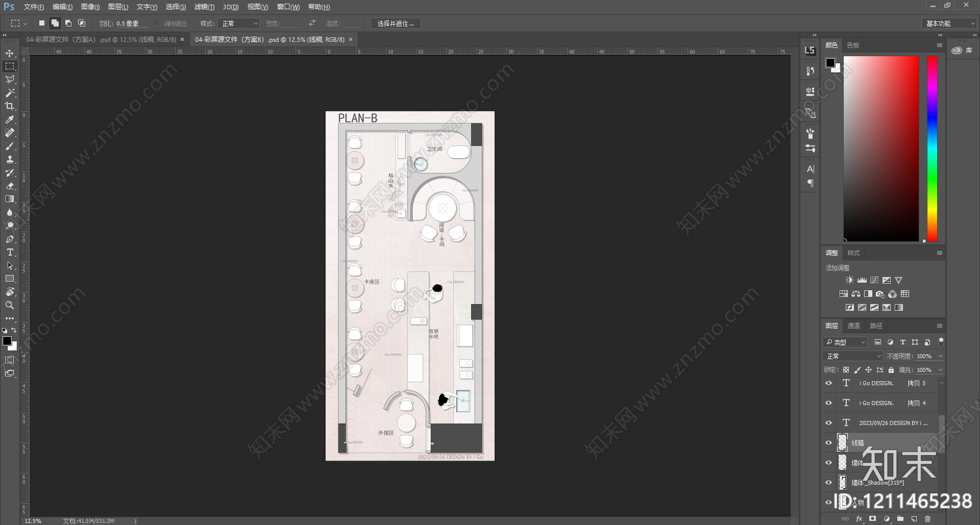Click the hue spectrum slider bar

click(x=932, y=149)
